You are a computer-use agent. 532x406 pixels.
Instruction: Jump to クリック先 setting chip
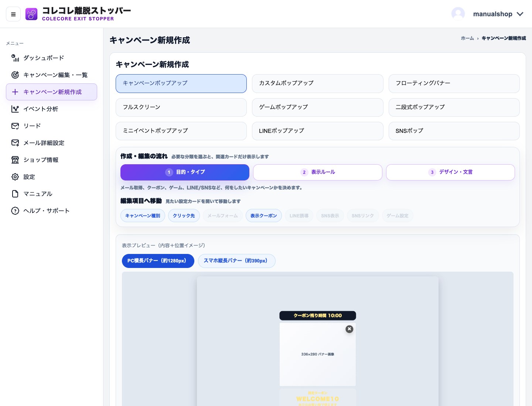coord(184,216)
